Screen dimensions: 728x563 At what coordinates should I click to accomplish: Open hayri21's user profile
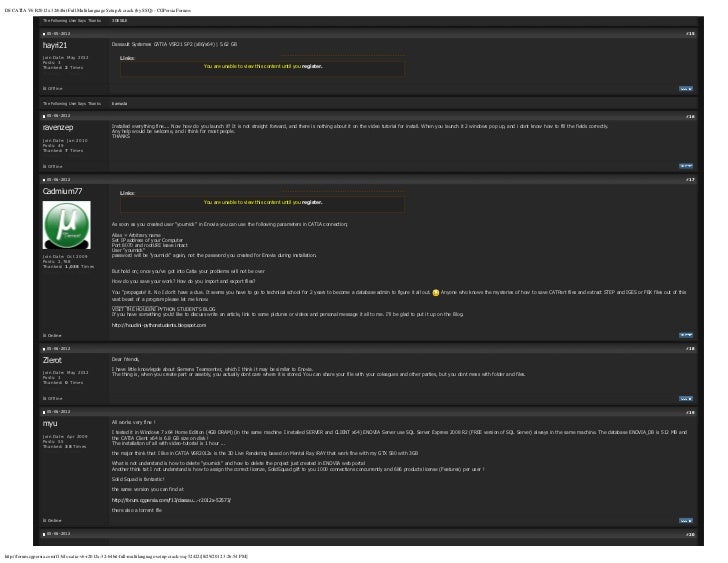[x=55, y=45]
